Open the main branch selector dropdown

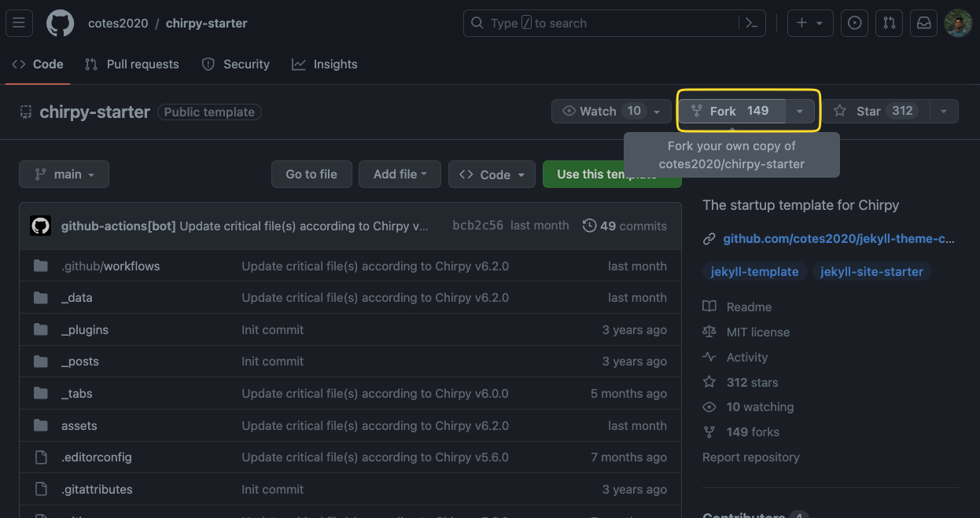point(64,175)
